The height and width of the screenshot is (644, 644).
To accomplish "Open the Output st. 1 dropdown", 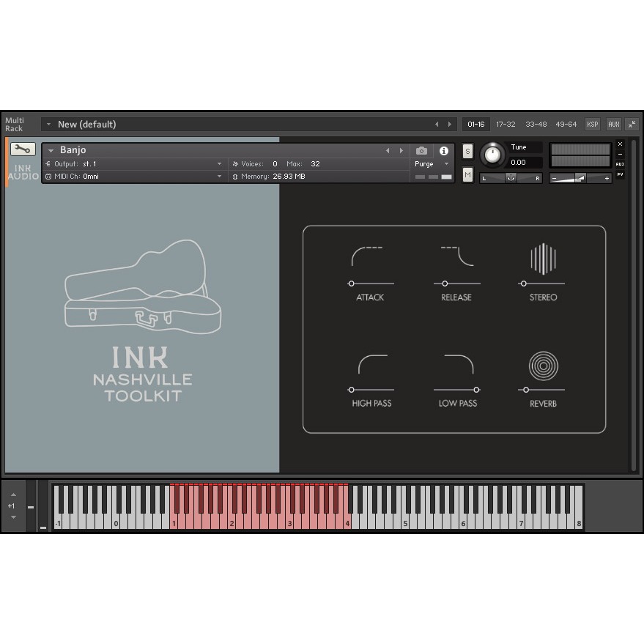I will [219, 164].
